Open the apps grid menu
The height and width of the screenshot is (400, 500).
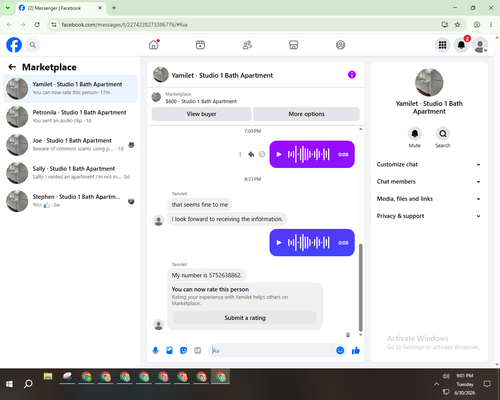click(x=442, y=45)
